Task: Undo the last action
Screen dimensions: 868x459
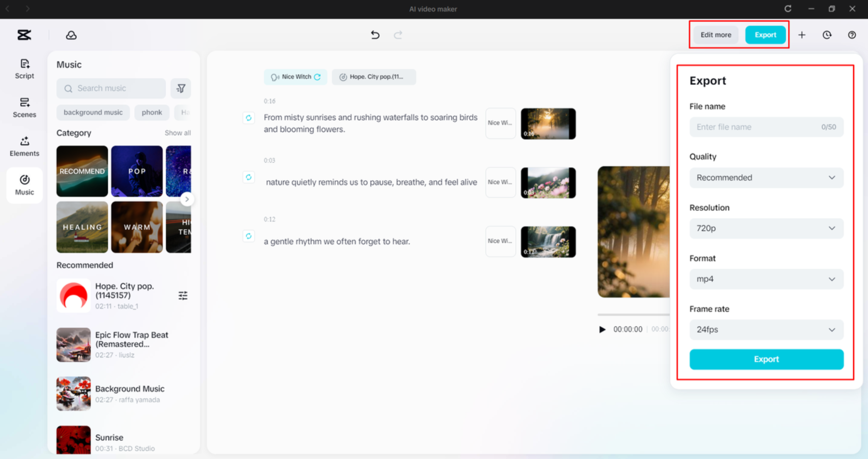Action: tap(375, 35)
